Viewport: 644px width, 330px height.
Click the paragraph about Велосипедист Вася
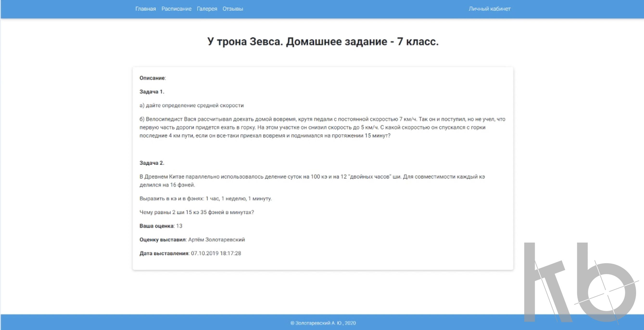pyautogui.click(x=322, y=127)
